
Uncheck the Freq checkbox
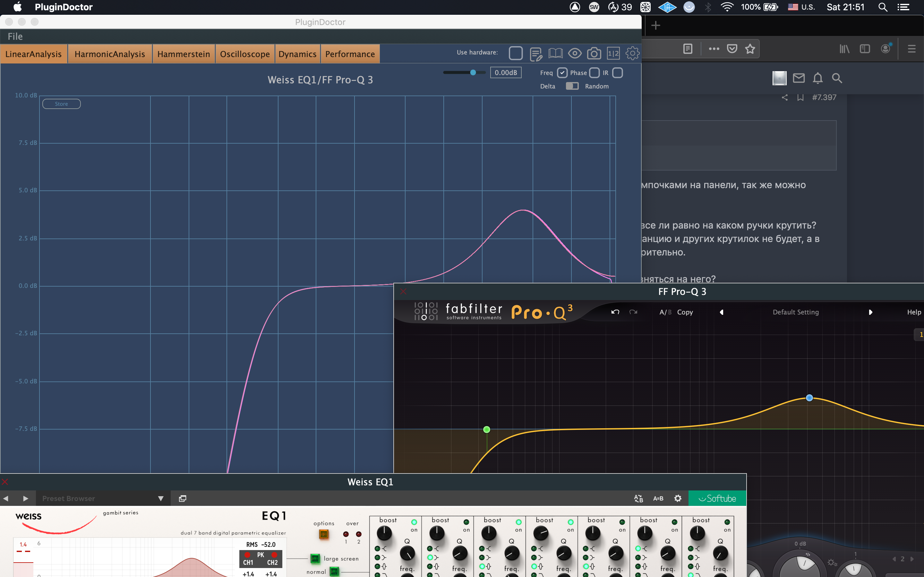click(x=562, y=72)
